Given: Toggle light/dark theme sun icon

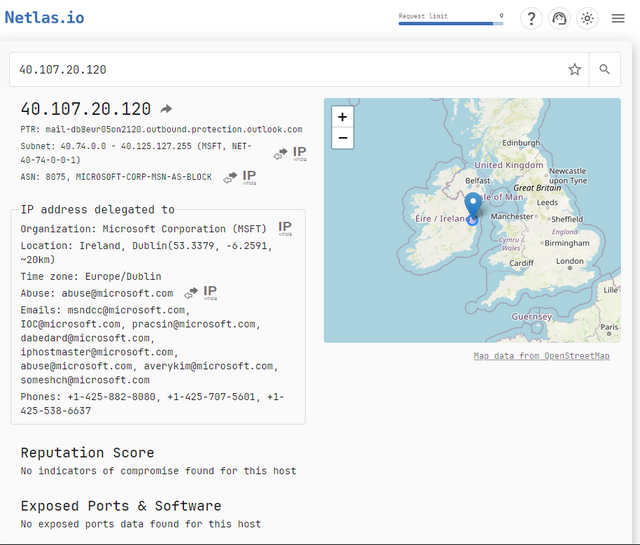Looking at the screenshot, I should coord(587,18).
